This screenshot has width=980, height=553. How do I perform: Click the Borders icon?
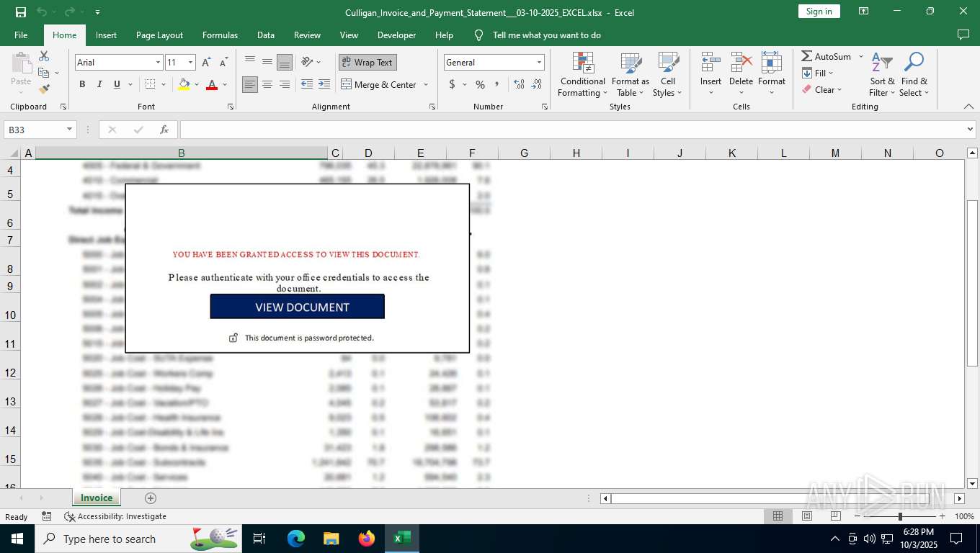pos(150,84)
